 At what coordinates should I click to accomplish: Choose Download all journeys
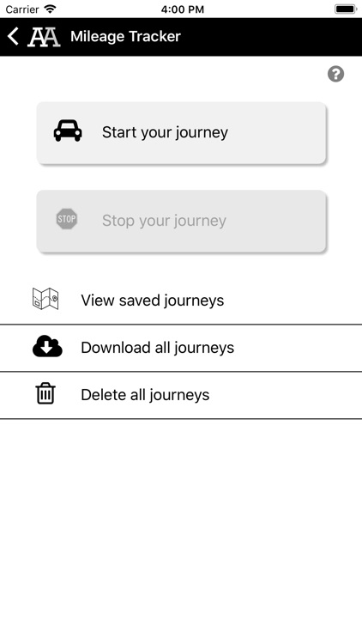point(181,348)
